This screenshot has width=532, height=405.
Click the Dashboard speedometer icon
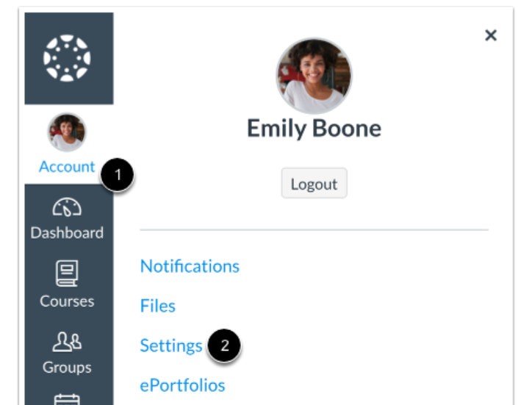coord(67,208)
